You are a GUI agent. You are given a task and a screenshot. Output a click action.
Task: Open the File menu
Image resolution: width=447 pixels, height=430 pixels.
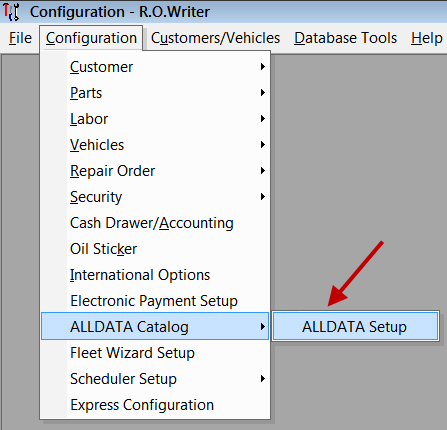tap(20, 38)
